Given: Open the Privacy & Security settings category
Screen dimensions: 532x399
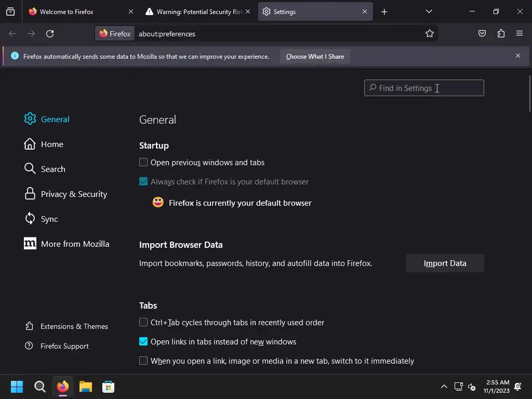Looking at the screenshot, I should coord(74,194).
